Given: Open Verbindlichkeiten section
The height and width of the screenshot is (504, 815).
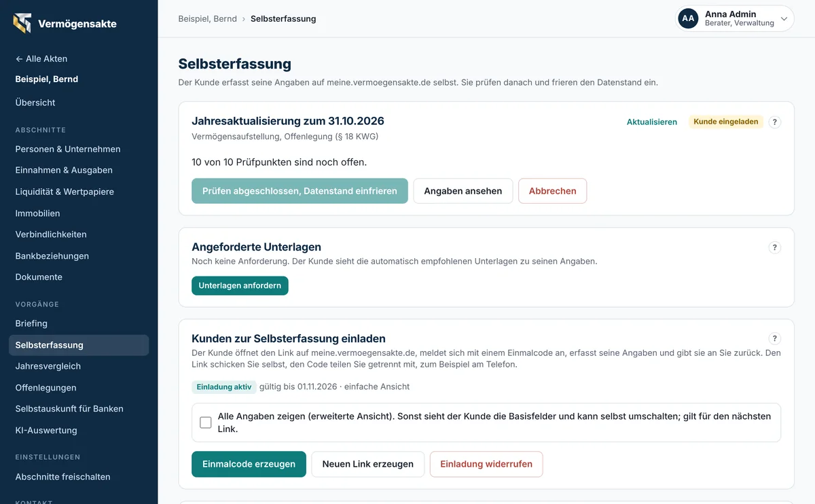Looking at the screenshot, I should pyautogui.click(x=51, y=234).
